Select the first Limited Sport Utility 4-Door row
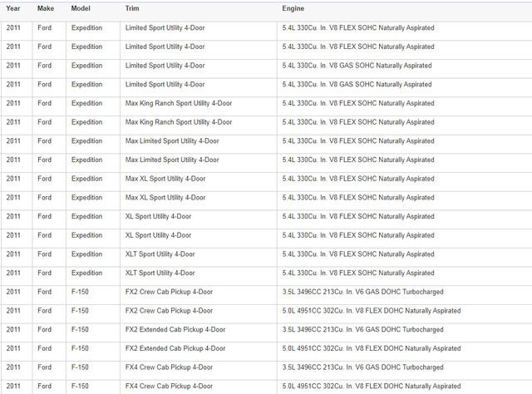532x394 pixels. click(x=266, y=27)
